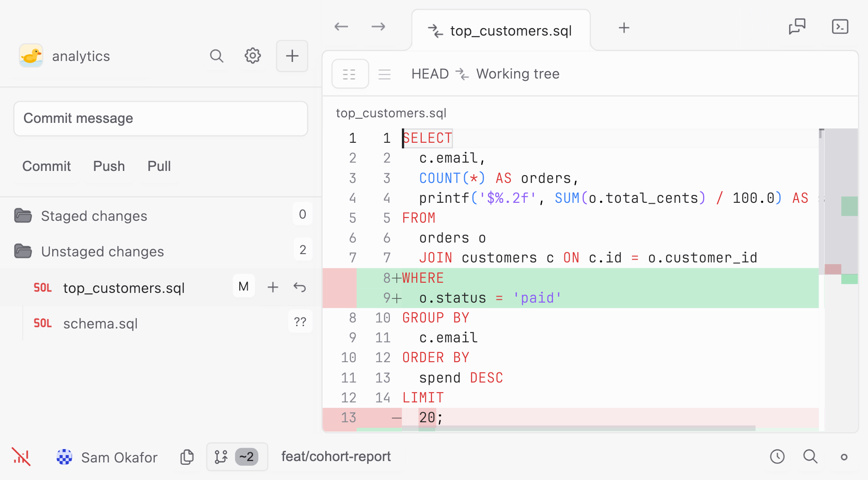
Task: Click the Pull button
Action: pyautogui.click(x=159, y=166)
